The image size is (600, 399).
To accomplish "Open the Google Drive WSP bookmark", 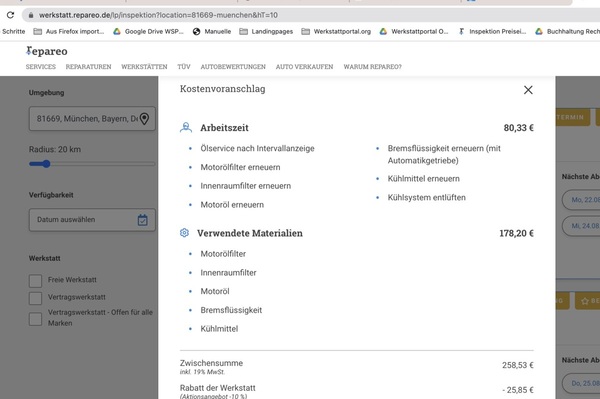I will coord(148,31).
